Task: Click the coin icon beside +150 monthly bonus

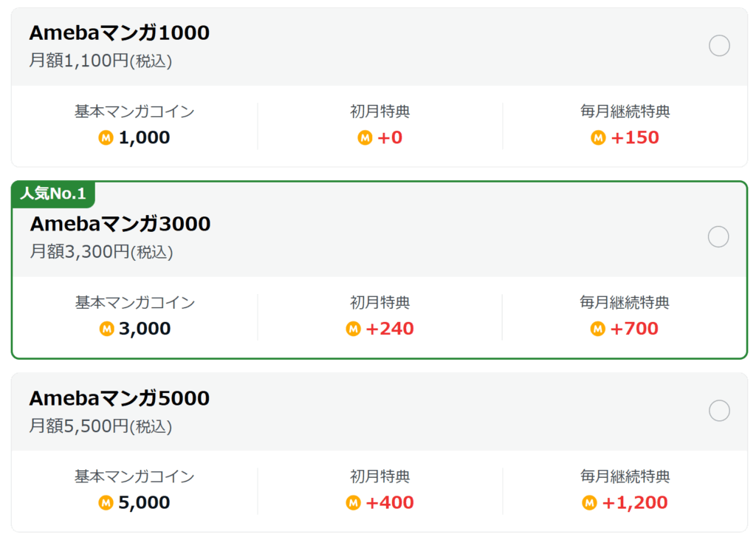Action: click(598, 138)
